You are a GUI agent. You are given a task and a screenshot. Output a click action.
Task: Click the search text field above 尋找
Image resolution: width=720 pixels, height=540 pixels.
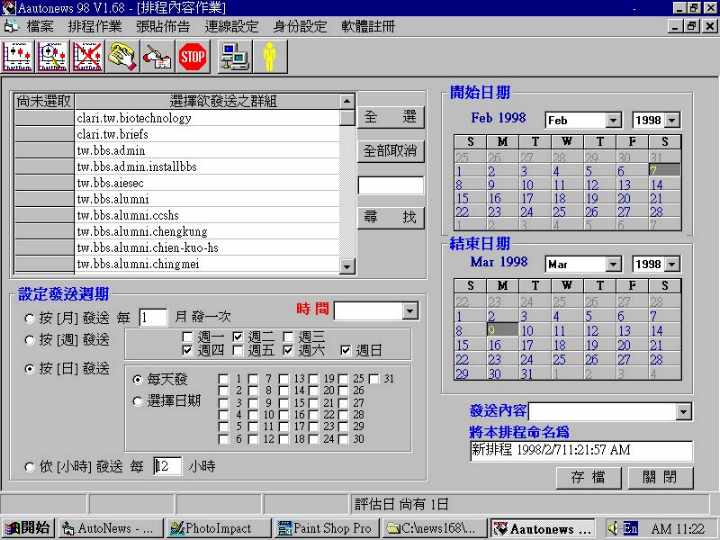click(x=391, y=186)
